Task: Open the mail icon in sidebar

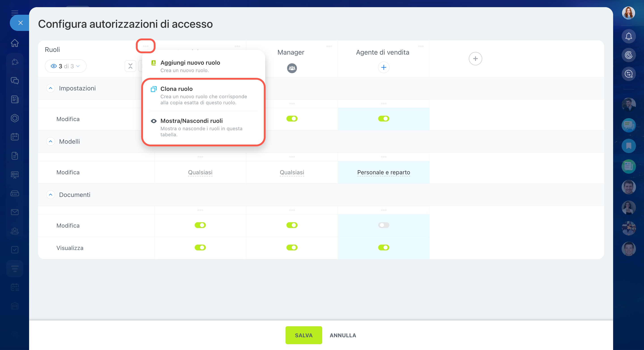Action: [15, 212]
